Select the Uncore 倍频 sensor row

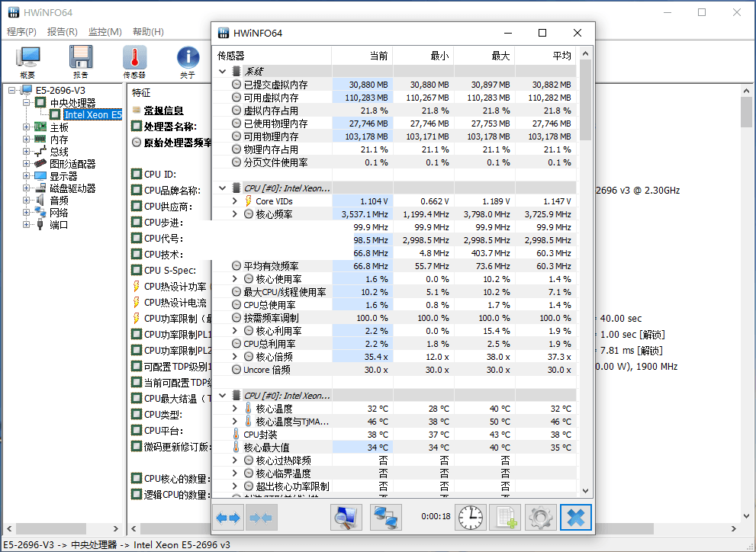394,370
